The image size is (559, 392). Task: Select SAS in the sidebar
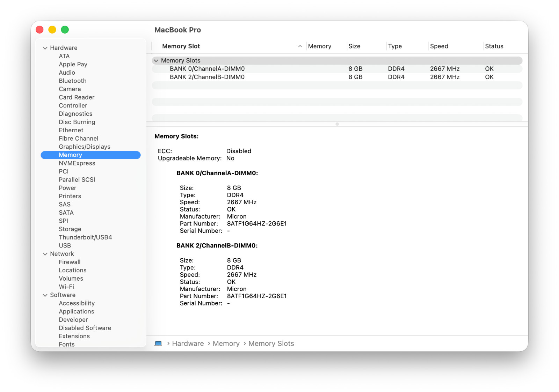click(x=65, y=204)
